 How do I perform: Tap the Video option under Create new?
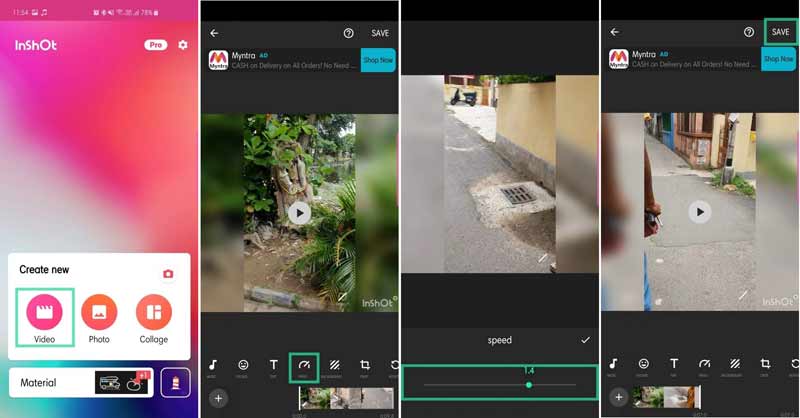[44, 317]
